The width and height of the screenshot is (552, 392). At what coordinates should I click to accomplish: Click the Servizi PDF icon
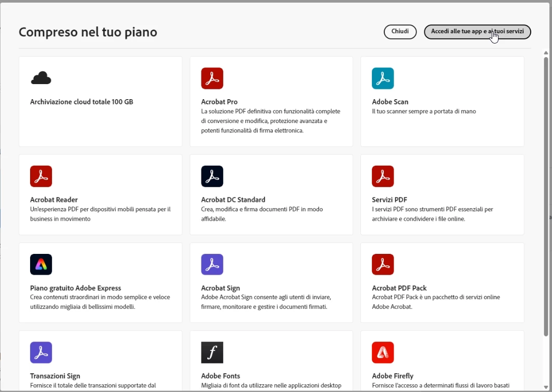383,177
